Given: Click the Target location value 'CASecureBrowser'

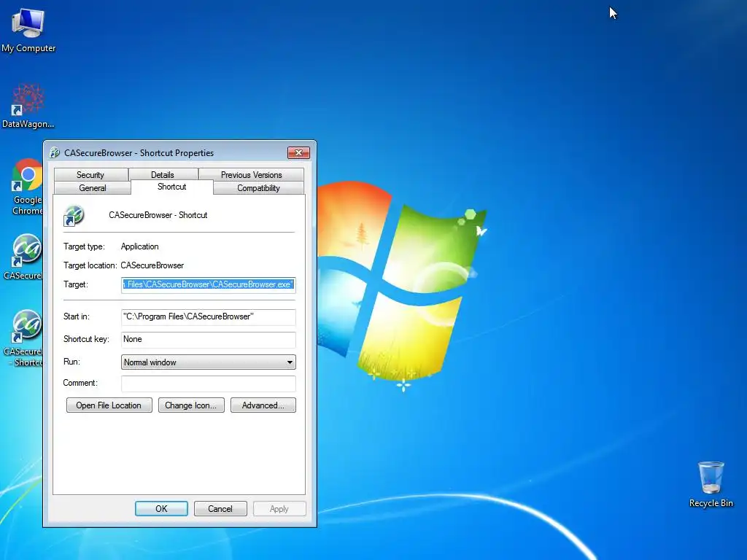Looking at the screenshot, I should pos(152,265).
